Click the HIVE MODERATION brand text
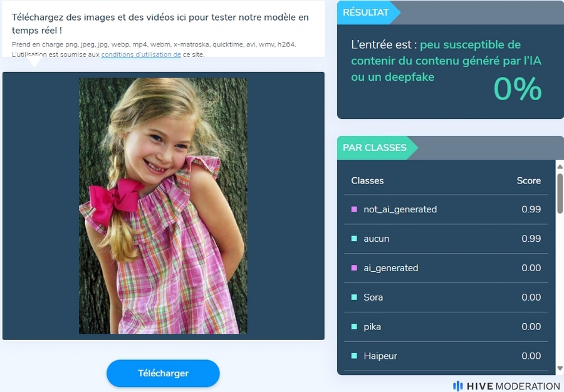This screenshot has height=392, width=564. pos(513,386)
